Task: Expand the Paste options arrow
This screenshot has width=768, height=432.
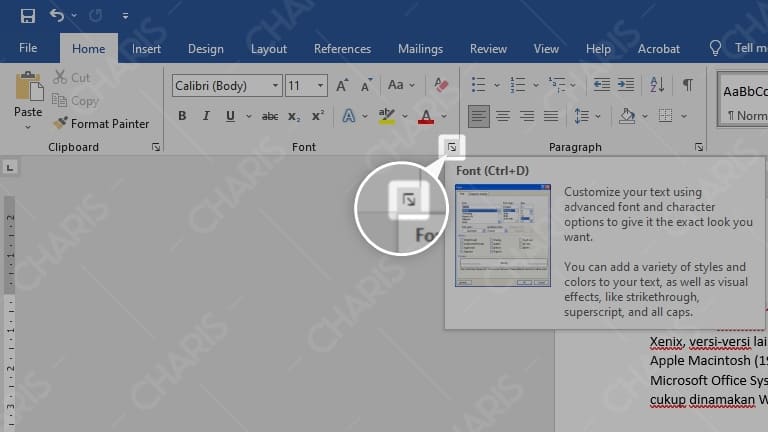Action: 28,127
